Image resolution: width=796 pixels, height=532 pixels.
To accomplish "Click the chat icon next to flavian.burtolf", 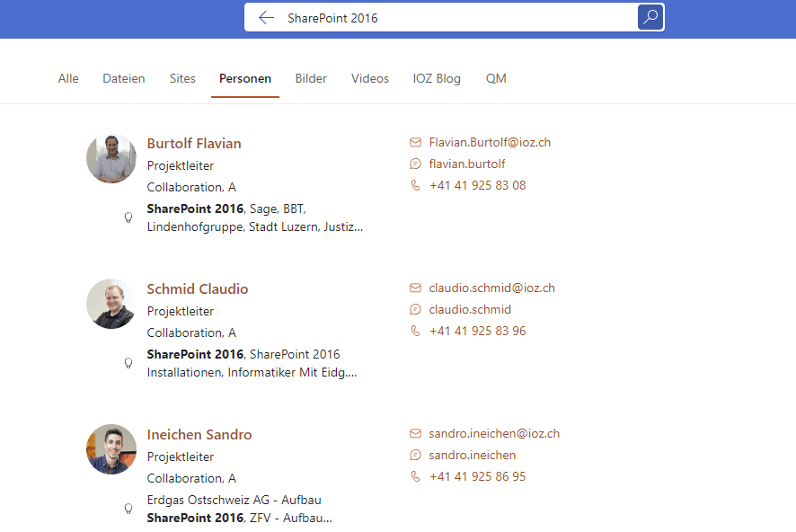I will [x=415, y=164].
